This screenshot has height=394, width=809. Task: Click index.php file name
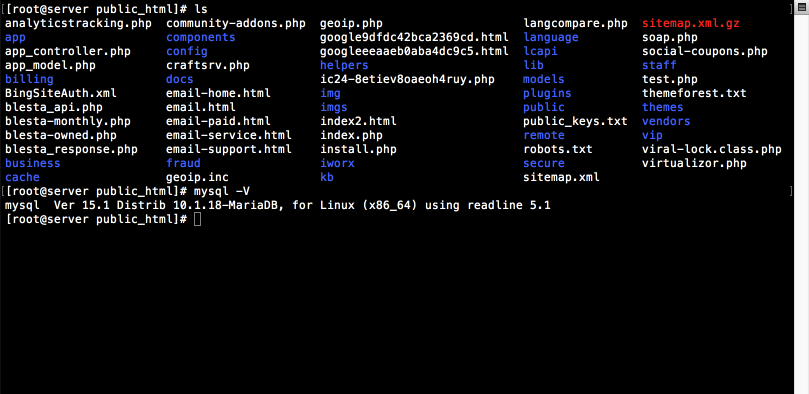click(351, 135)
